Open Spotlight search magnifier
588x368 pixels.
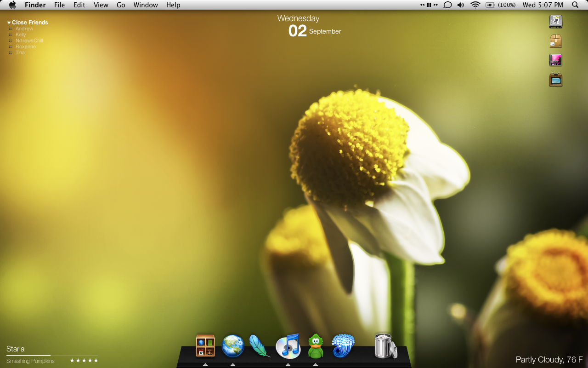tap(575, 5)
